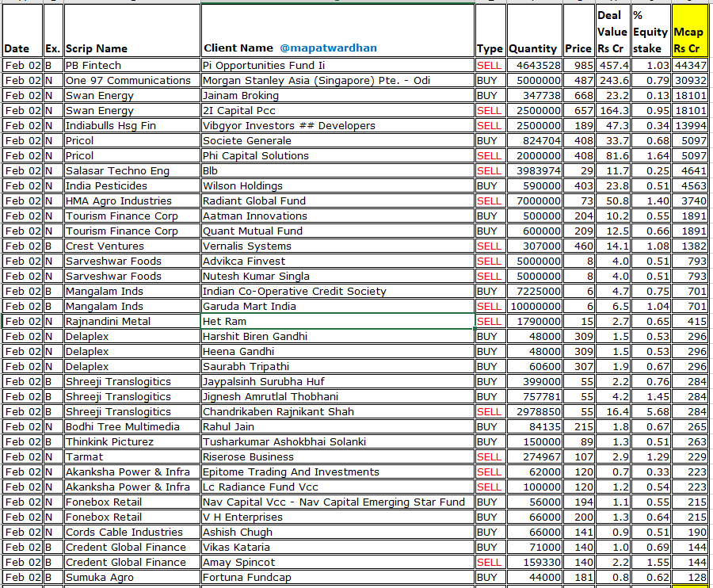Click the 'Heena Gandhi' cell
This screenshot has width=713, height=588.
tap(337, 351)
